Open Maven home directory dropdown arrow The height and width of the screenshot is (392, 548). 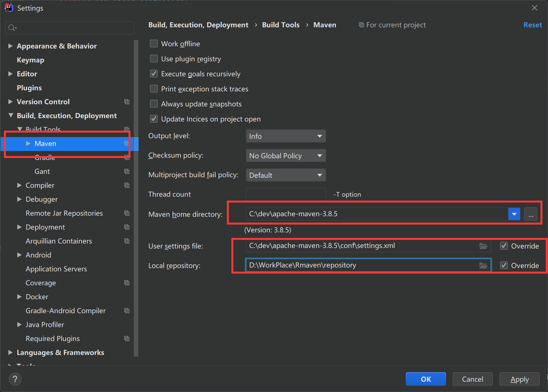coord(514,214)
